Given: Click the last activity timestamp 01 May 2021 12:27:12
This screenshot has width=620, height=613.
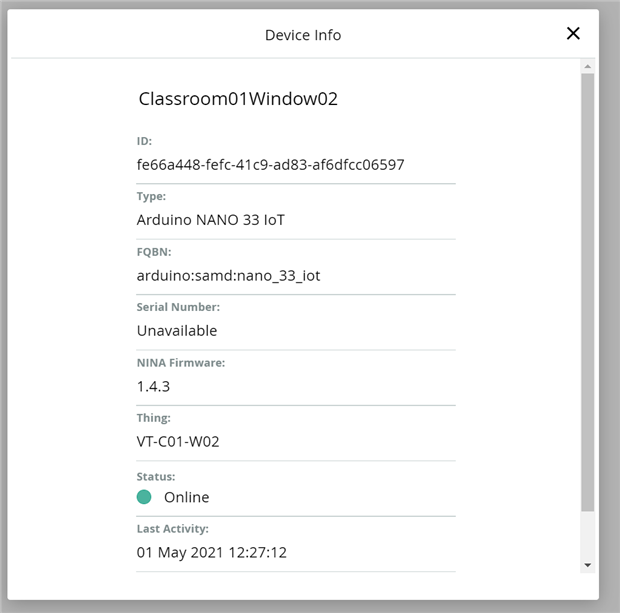Looking at the screenshot, I should click(x=212, y=553).
